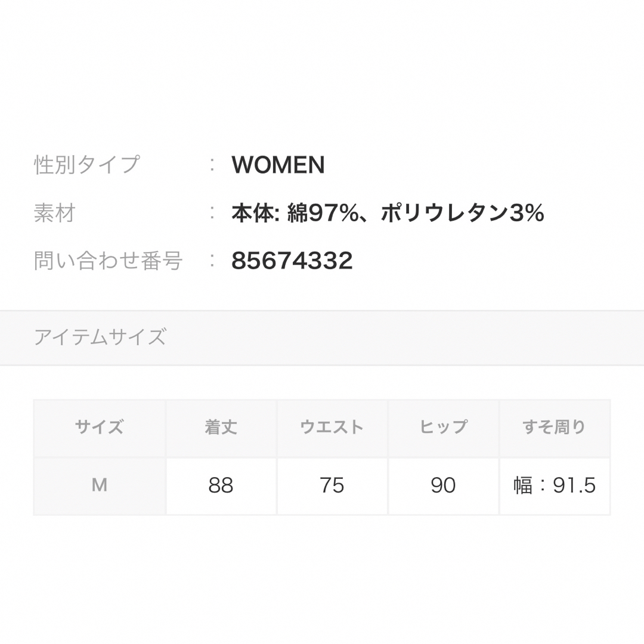Viewport: 644px width, 644px height.
Task: Click the colon after 問い合わせ番号
Action: [212, 261]
